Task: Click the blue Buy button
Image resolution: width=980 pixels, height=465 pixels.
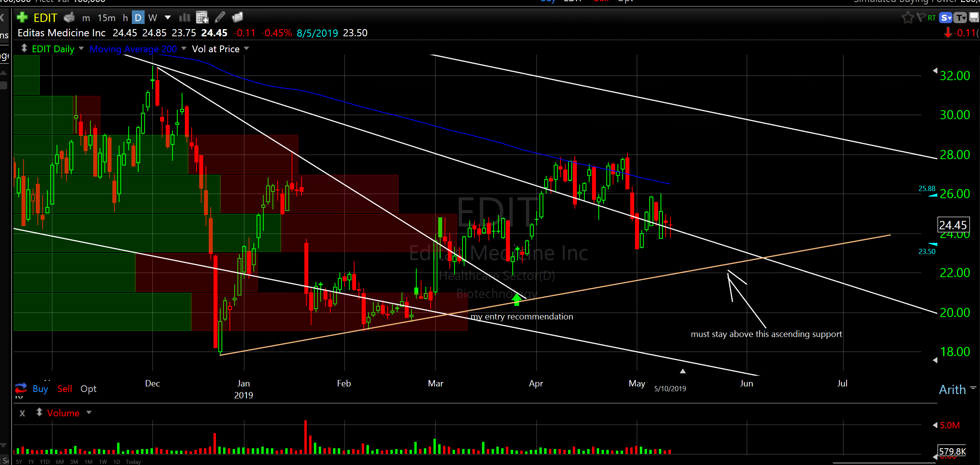Action: click(x=40, y=389)
